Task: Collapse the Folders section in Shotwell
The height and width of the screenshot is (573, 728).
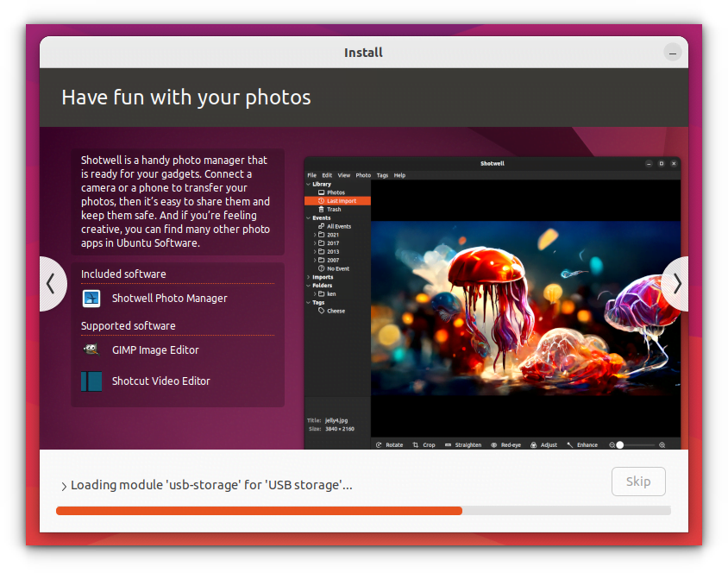Action: click(x=308, y=285)
